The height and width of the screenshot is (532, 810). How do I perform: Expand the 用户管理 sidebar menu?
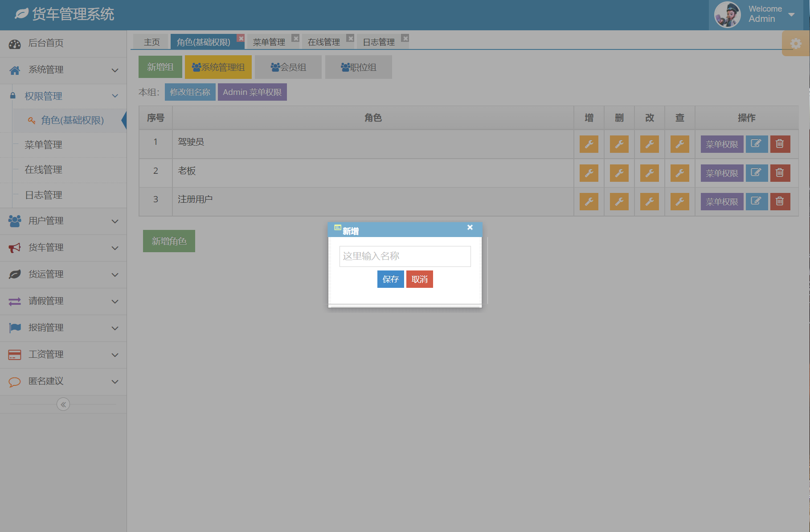click(x=63, y=221)
